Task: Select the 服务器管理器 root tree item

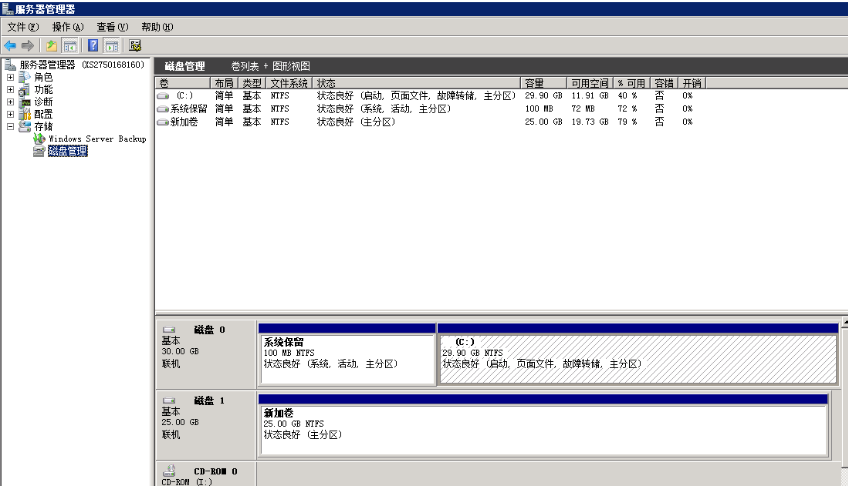Action: click(x=82, y=65)
